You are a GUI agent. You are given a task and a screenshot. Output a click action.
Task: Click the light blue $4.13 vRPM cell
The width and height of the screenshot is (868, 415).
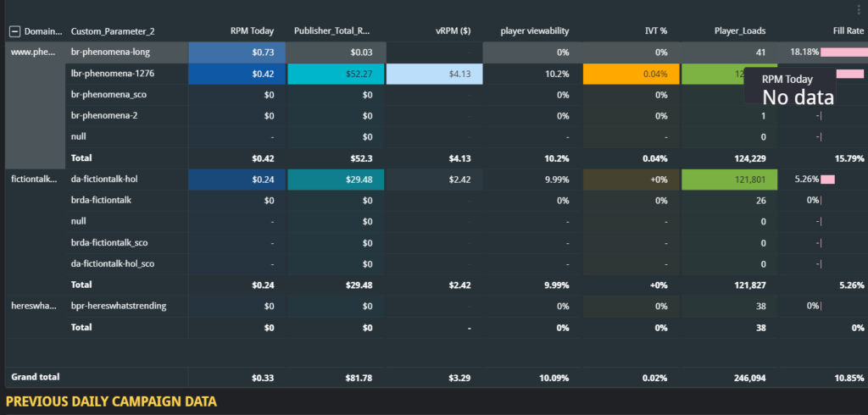[435, 75]
